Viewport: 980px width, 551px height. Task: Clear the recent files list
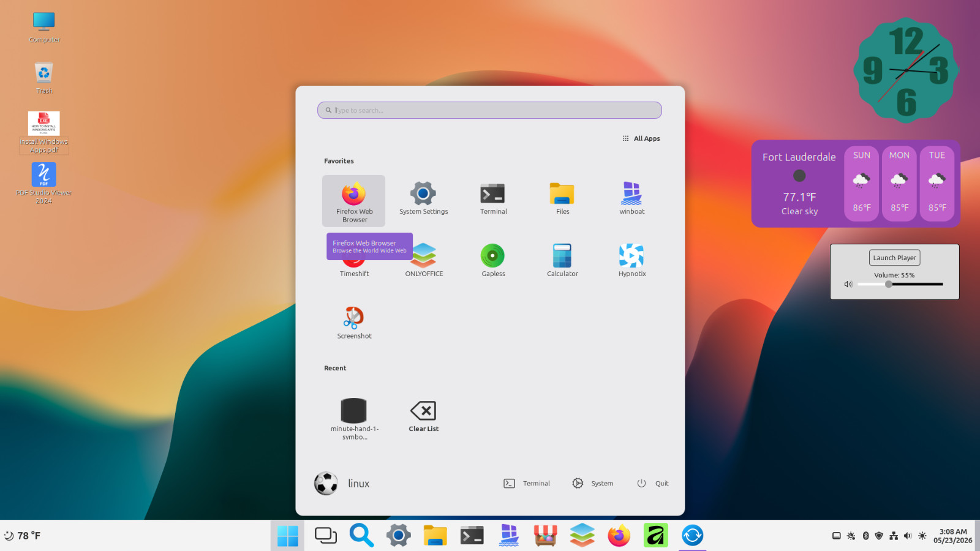click(x=423, y=416)
